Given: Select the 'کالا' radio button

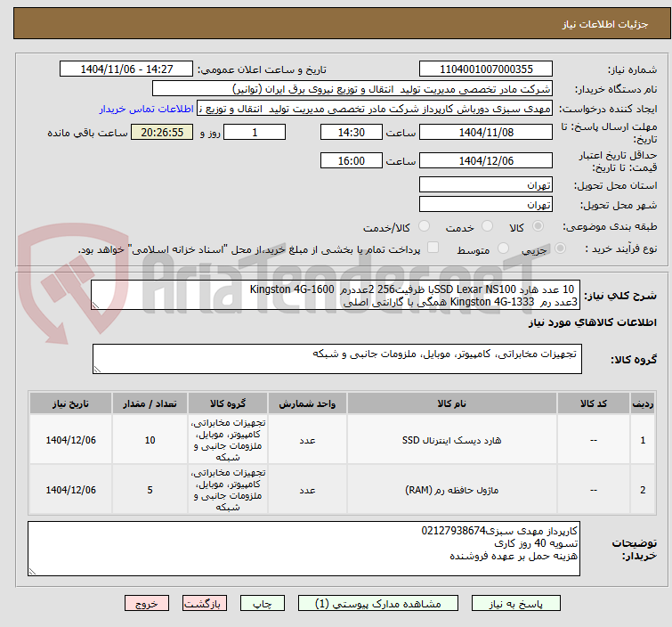Looking at the screenshot, I should (538, 226).
